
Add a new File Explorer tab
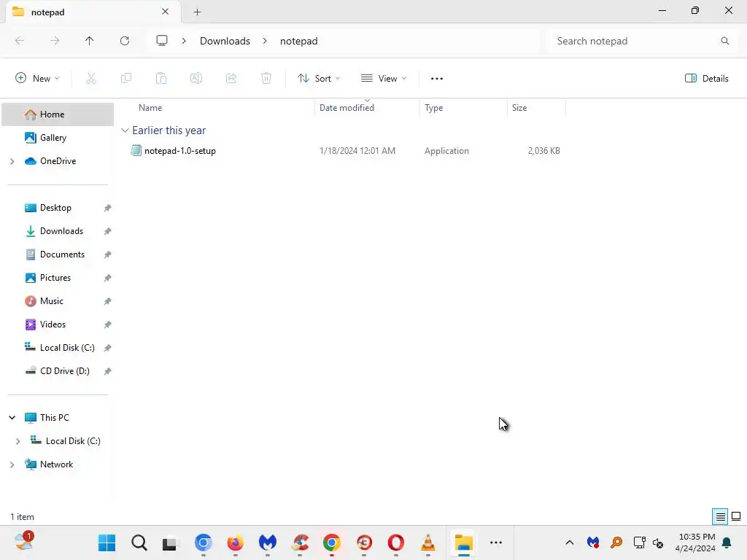pyautogui.click(x=197, y=12)
